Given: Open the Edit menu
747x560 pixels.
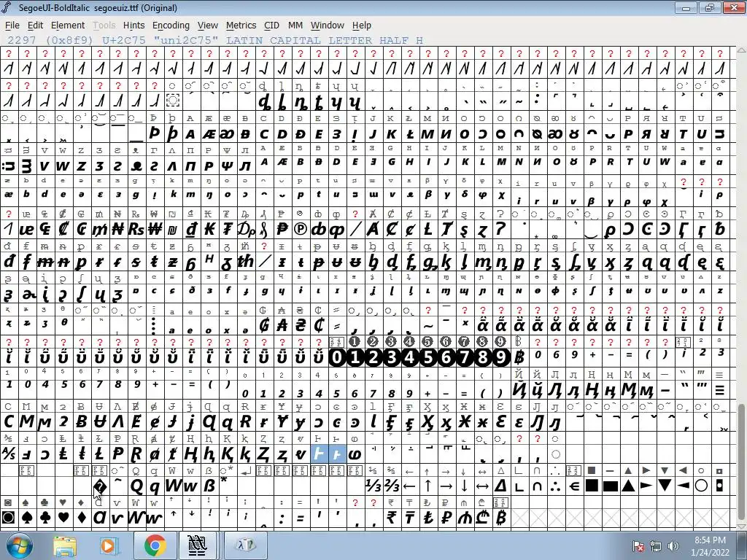Looking at the screenshot, I should [x=35, y=26].
